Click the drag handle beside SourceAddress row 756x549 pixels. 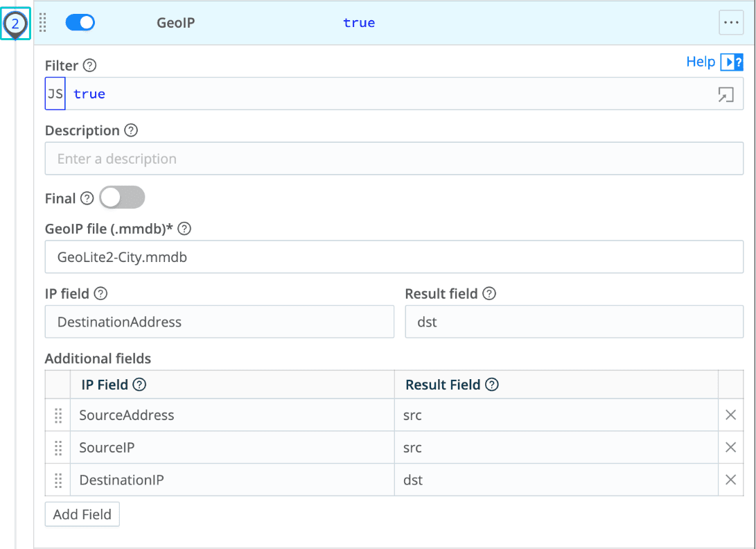click(58, 415)
